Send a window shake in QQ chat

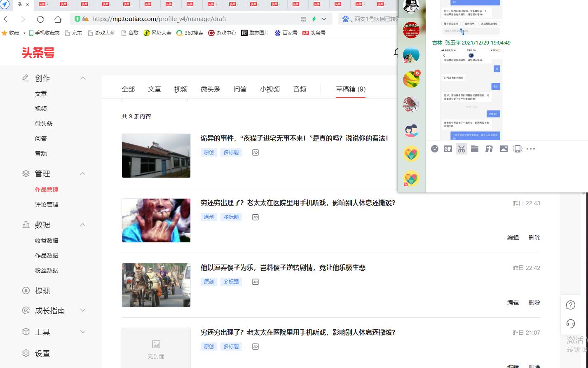(x=517, y=149)
